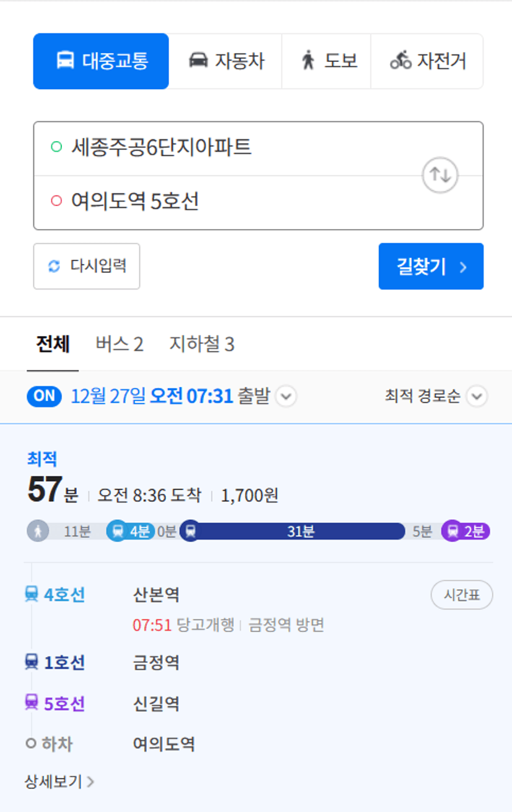512x812 pixels.
Task: Toggle the ON departure time switch
Action: tap(44, 396)
